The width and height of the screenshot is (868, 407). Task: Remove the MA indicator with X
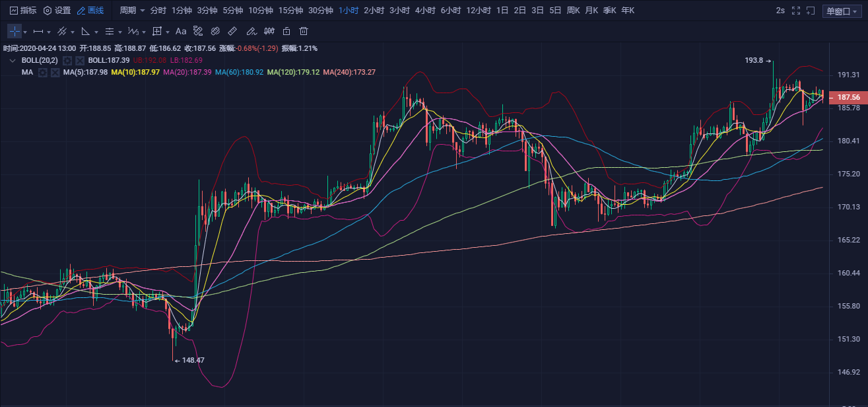tap(55, 72)
